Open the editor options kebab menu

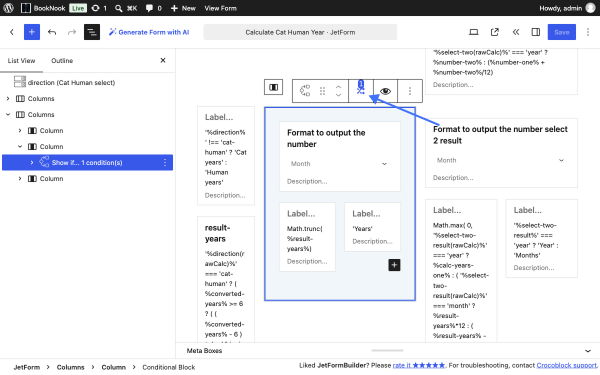pos(588,32)
